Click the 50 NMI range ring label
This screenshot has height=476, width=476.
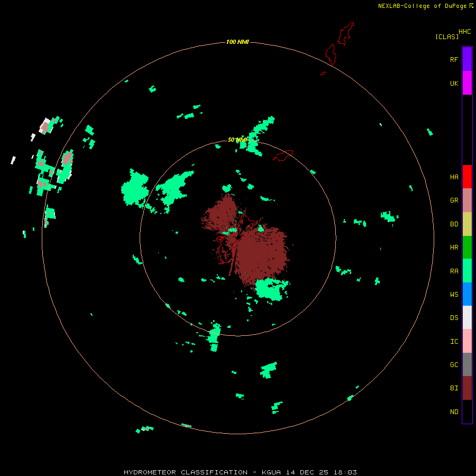coord(237,140)
